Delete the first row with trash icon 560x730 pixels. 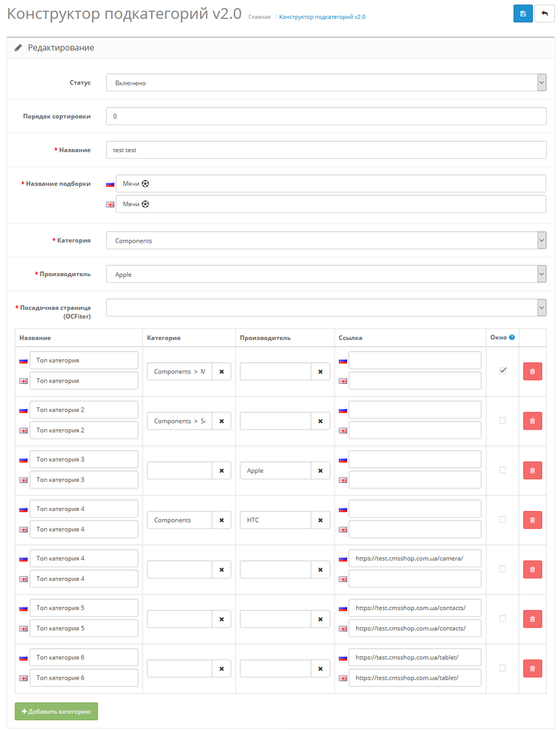[x=532, y=371]
